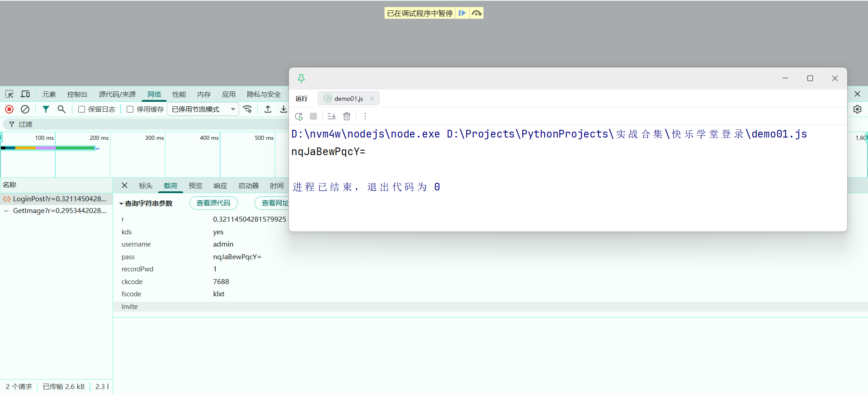Import HAR file upload icon
Viewport: 868px width, 394px height.
[268, 109]
